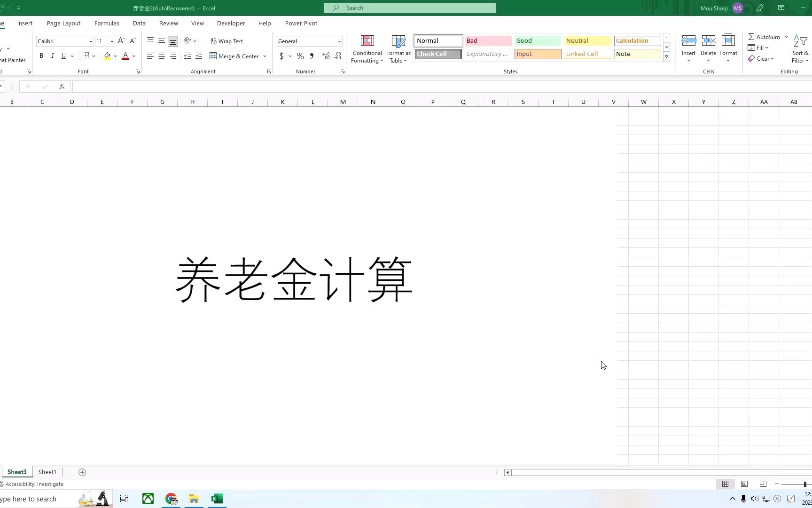Open the Sort & Filter tool
812x508 pixels.
tap(799, 48)
